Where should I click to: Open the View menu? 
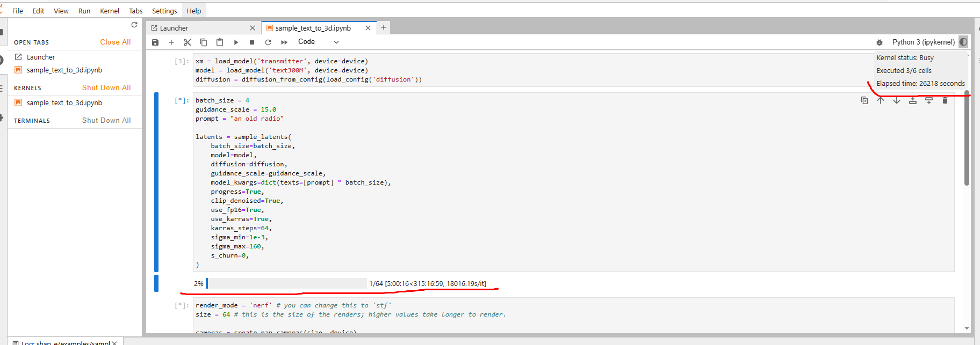point(61,11)
